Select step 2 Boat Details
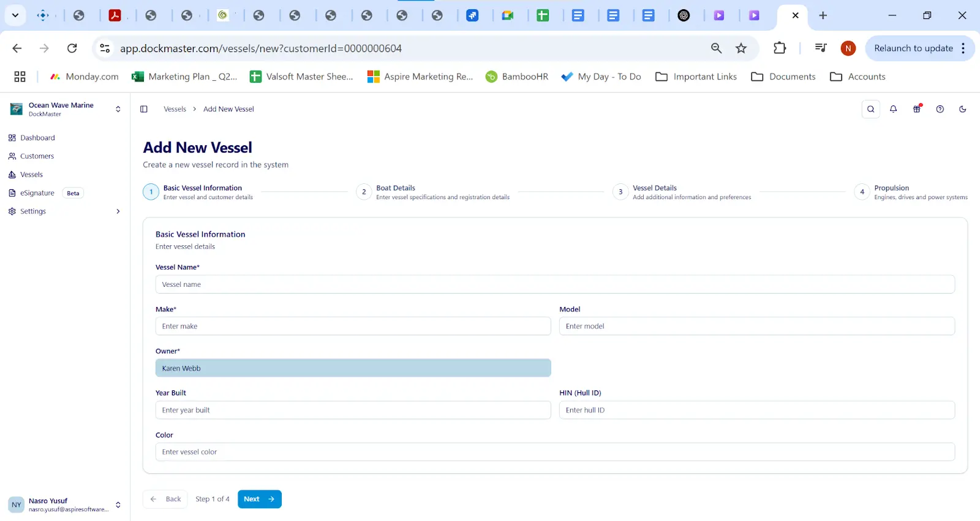980x521 pixels. 395,192
